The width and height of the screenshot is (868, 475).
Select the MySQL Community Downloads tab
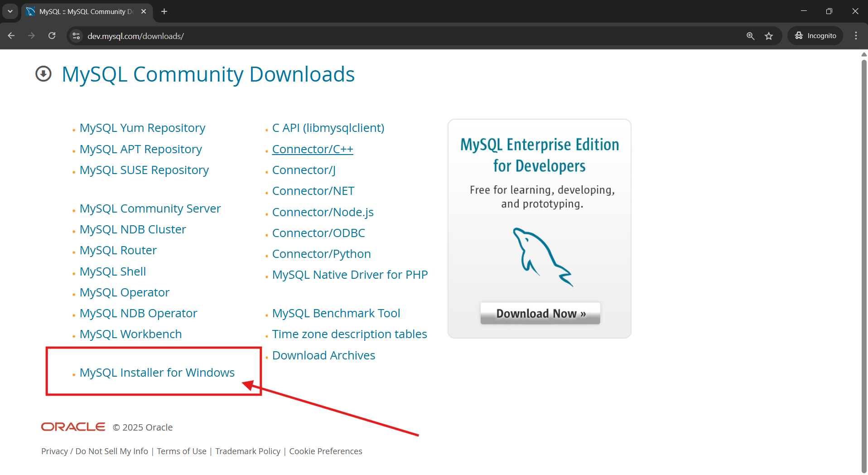pyautogui.click(x=86, y=11)
